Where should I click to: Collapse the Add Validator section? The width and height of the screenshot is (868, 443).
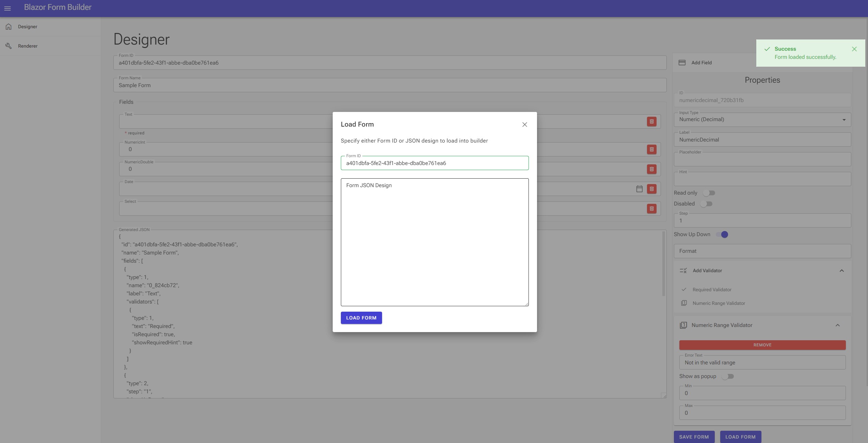coord(841,270)
